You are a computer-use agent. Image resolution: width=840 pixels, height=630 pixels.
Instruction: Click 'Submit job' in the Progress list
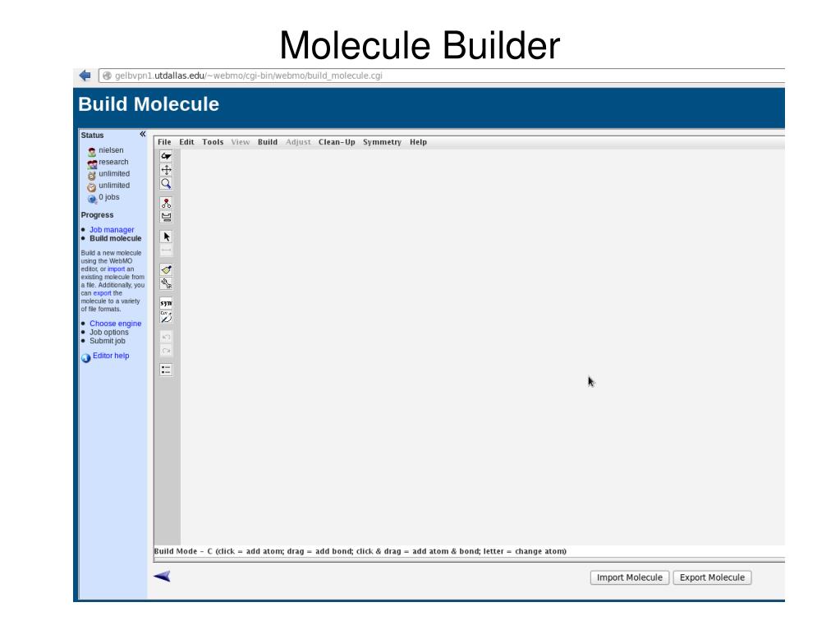point(107,341)
